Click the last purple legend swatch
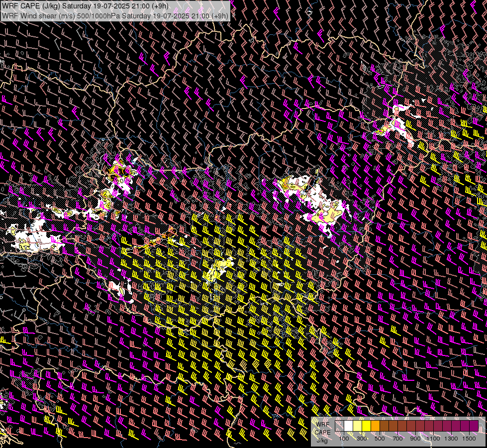 click(x=474, y=426)
